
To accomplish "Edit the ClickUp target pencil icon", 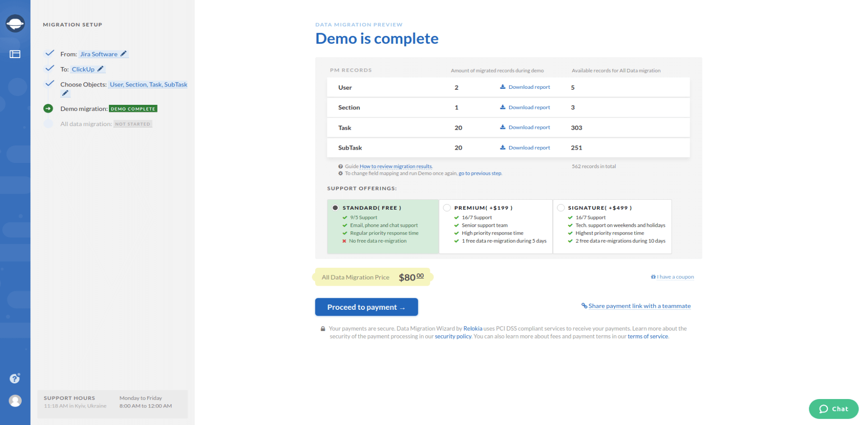I will [100, 69].
